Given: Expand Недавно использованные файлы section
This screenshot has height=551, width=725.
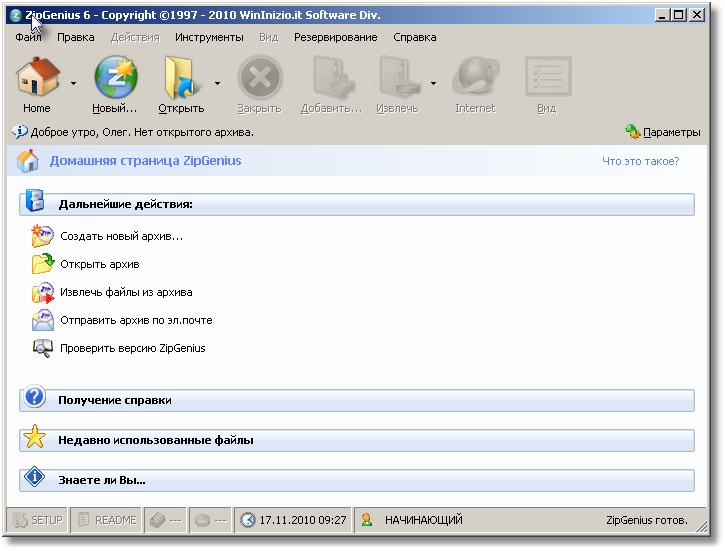Looking at the screenshot, I should 356,441.
